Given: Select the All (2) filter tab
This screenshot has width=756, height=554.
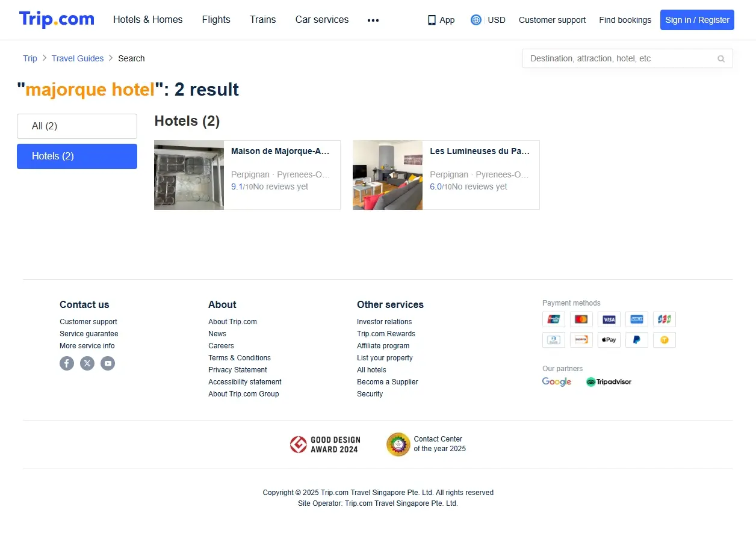Looking at the screenshot, I should coord(77,126).
